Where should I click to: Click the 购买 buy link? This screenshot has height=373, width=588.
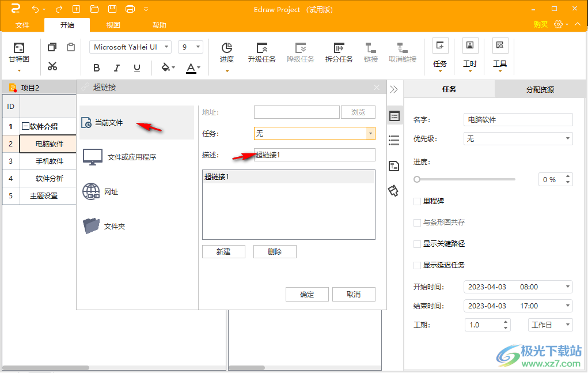pyautogui.click(x=540, y=24)
